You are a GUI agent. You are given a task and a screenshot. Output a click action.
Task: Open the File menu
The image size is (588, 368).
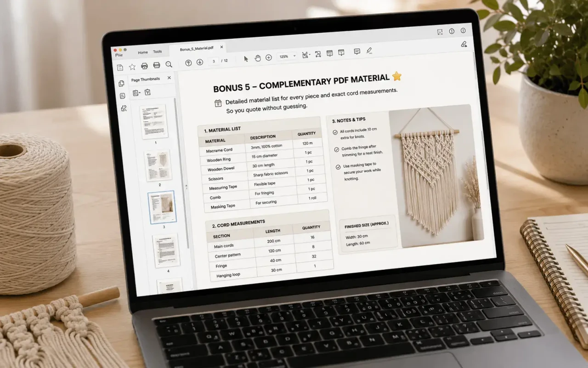[x=119, y=55]
